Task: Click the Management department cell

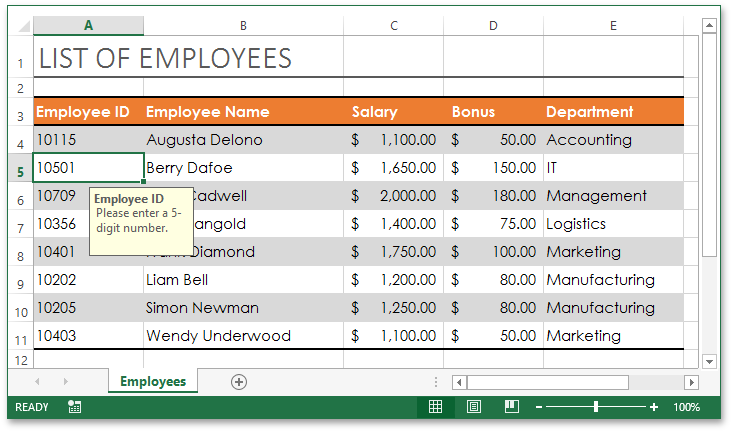Action: pos(613,196)
